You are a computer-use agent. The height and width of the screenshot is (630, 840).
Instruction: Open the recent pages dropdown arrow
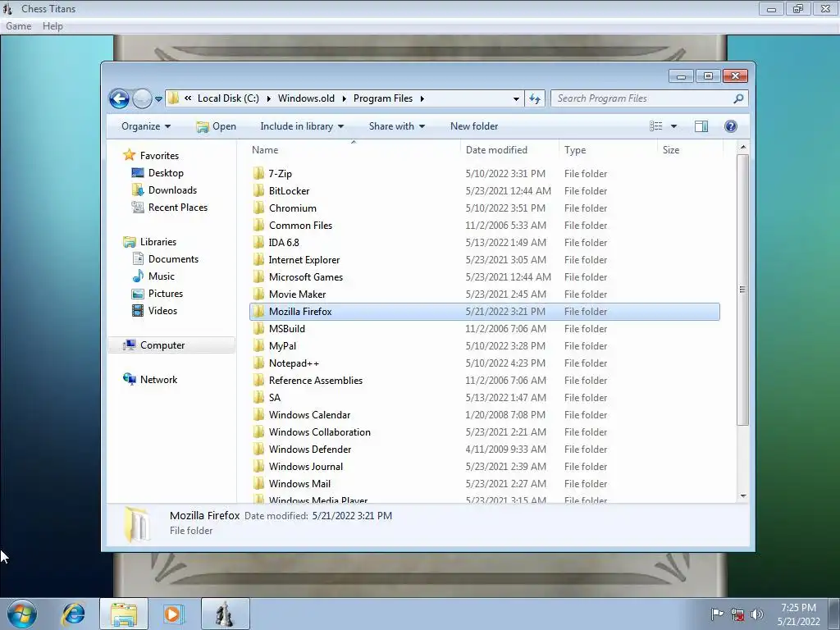pyautogui.click(x=158, y=99)
